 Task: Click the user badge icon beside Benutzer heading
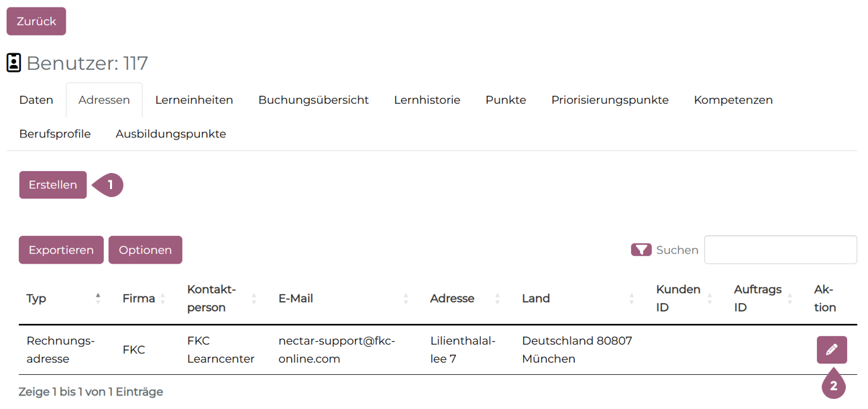pyautogui.click(x=13, y=63)
